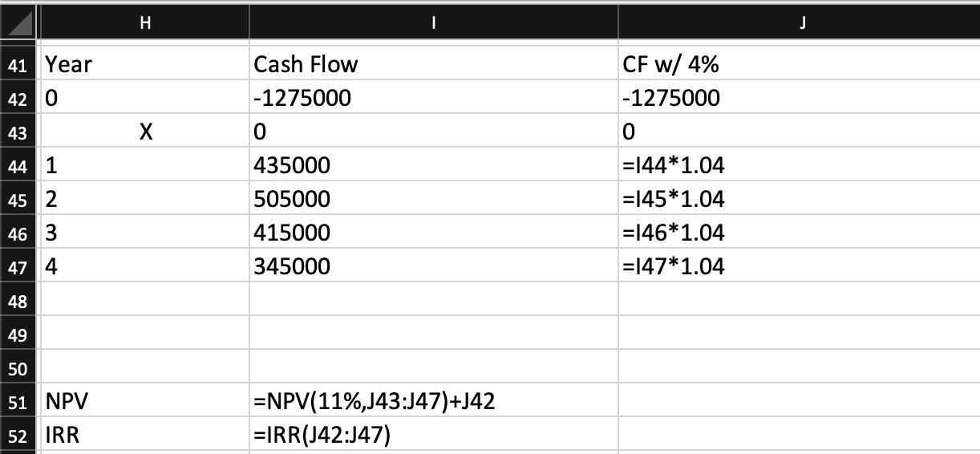The width and height of the screenshot is (980, 454).
Task: Click the IRR formula cell
Action: pos(434,435)
